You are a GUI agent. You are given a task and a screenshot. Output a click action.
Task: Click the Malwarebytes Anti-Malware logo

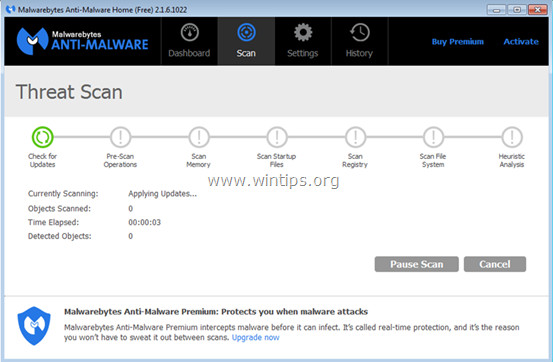(x=83, y=41)
